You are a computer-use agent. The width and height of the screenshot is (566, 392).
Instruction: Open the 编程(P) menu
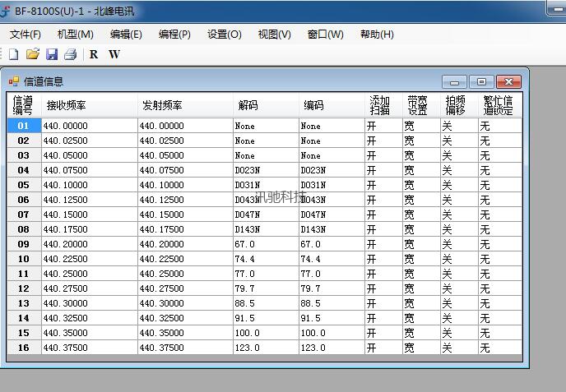click(x=174, y=35)
